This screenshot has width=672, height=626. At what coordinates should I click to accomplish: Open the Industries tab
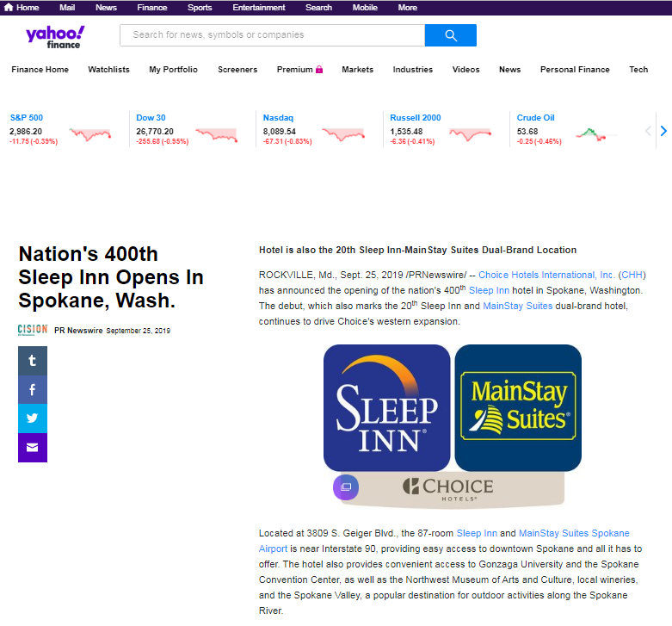click(413, 70)
